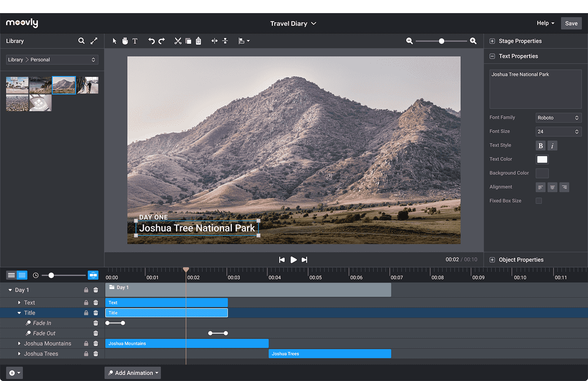Viewport: 588px width, 381px height.
Task: Open the Font Size dropdown
Action: (559, 132)
